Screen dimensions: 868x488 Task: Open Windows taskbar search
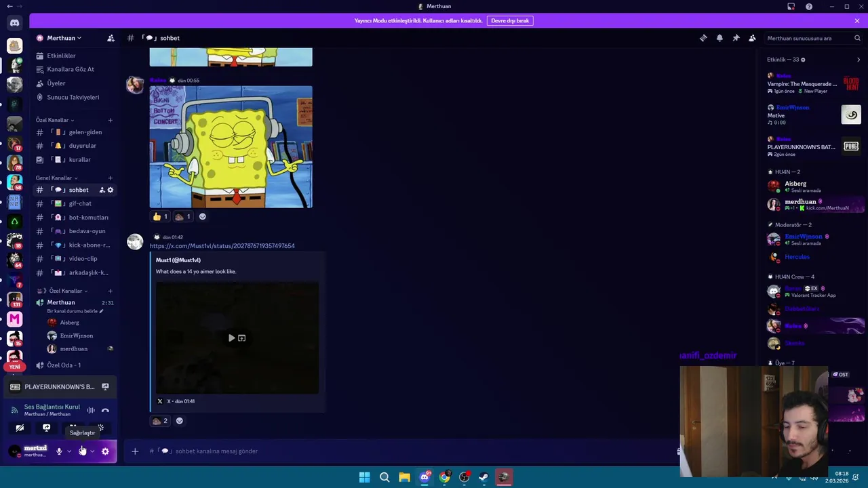coord(384,477)
